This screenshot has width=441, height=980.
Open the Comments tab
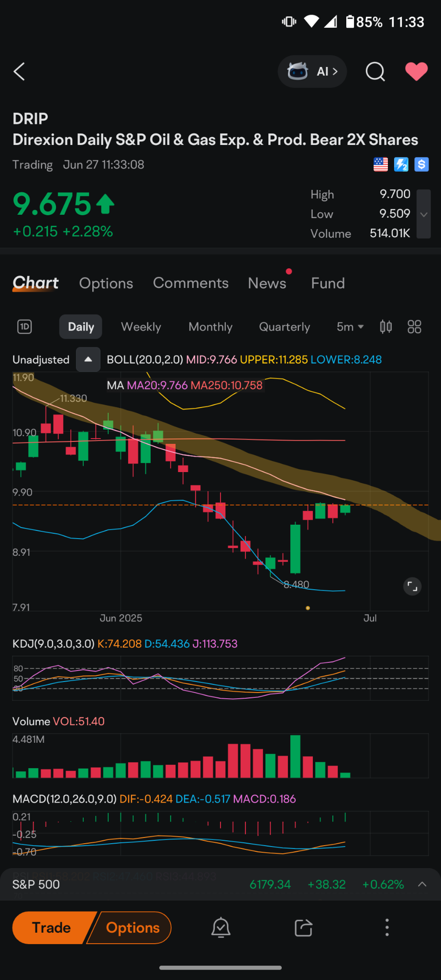pos(191,283)
